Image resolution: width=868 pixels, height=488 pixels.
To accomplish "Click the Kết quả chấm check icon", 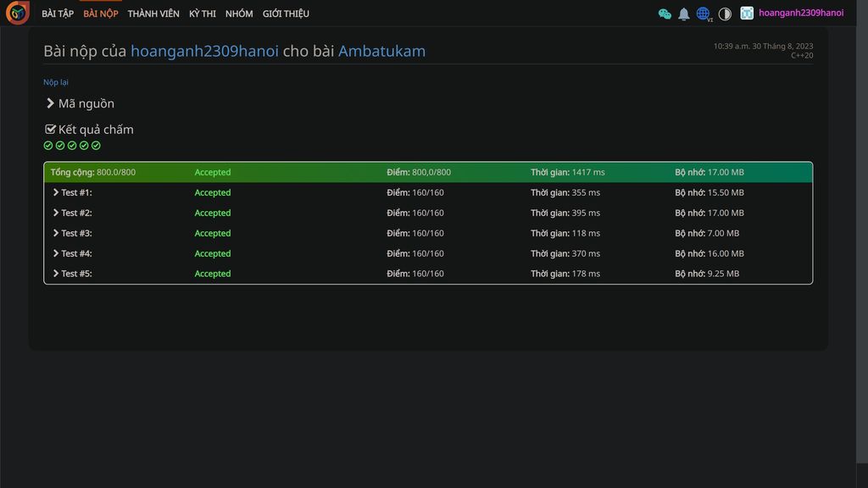I will 50,130.
